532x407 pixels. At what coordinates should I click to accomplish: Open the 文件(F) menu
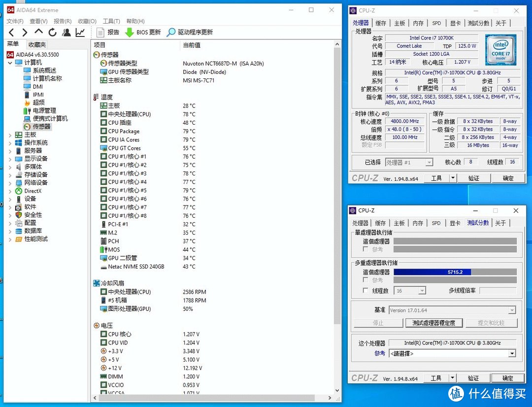pos(15,21)
